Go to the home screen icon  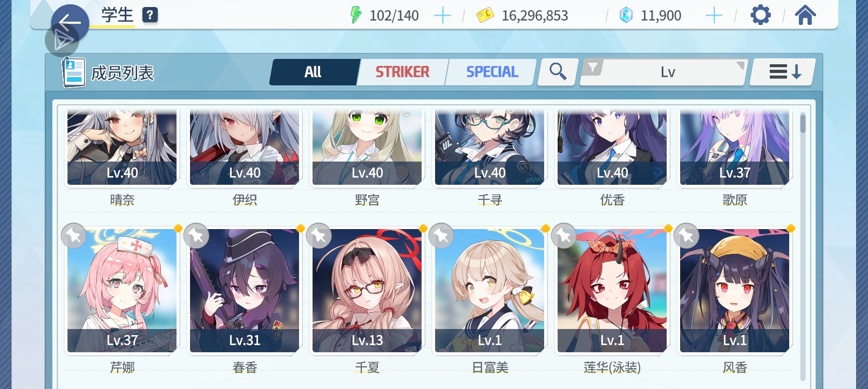click(805, 15)
